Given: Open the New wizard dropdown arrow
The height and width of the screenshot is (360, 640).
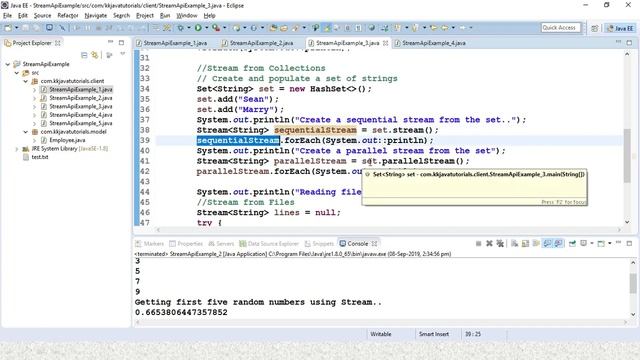Looking at the screenshot, I should (17, 28).
